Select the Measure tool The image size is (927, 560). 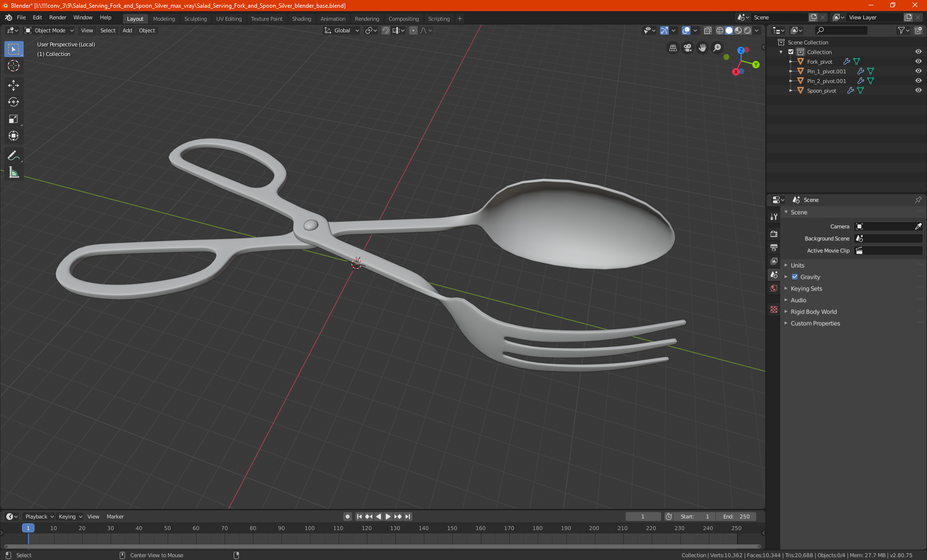[x=14, y=172]
